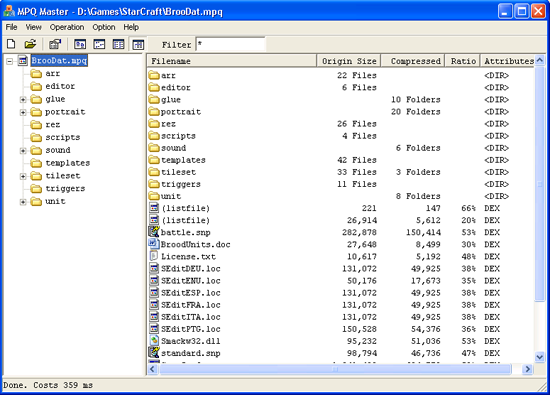Click the scripts folder icon in file list
Image resolution: width=550 pixels, height=395 pixels.
coord(154,135)
